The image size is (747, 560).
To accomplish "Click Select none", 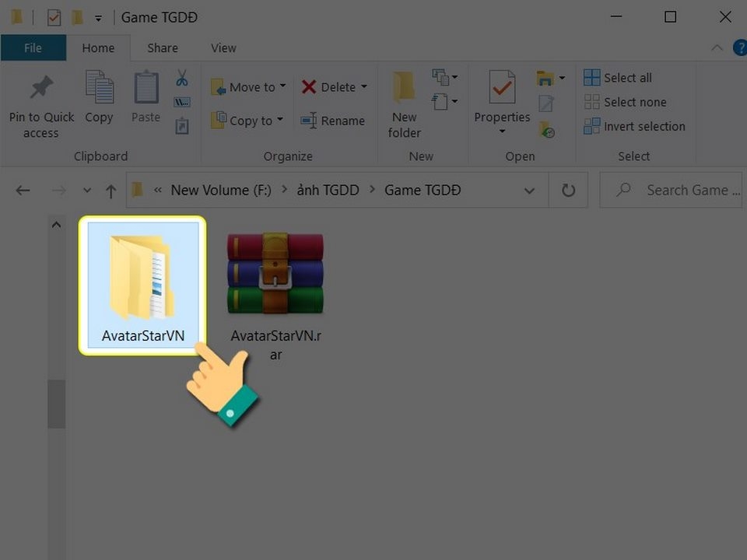I will point(625,102).
